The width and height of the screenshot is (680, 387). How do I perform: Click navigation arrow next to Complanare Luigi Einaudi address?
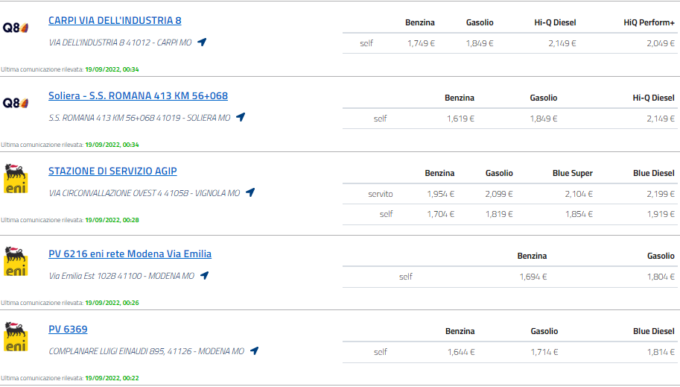point(254,351)
